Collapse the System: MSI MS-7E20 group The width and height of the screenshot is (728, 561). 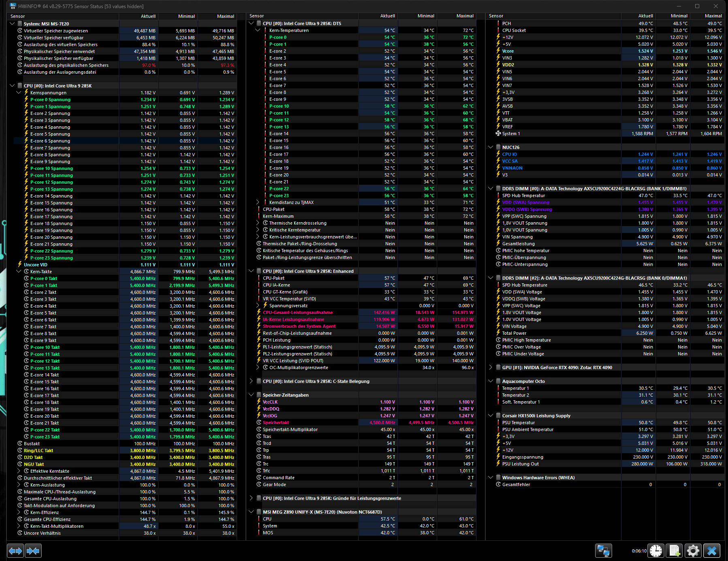12,23
